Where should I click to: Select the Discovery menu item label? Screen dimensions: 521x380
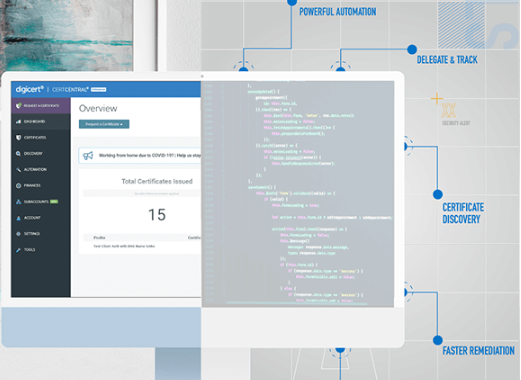[33, 154]
